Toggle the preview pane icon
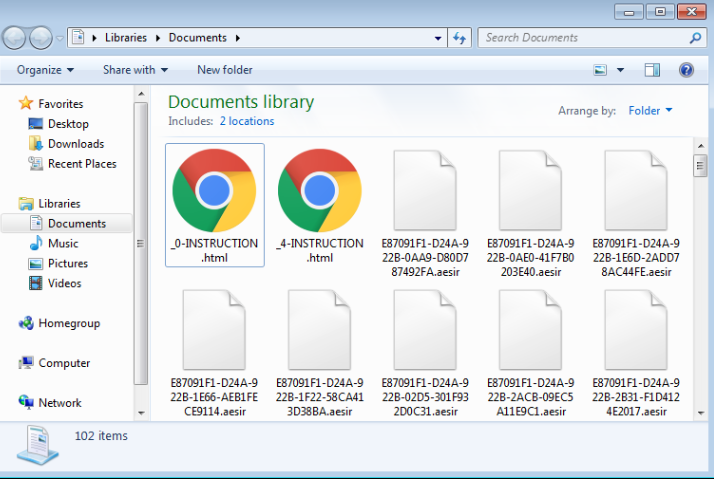Viewport: 714px width, 479px height. 652,70
